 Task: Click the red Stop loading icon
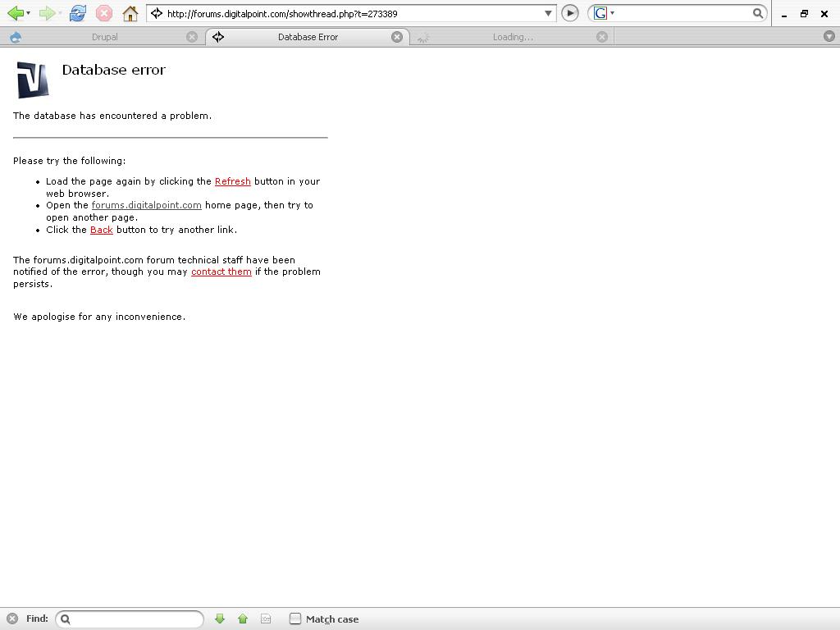104,13
